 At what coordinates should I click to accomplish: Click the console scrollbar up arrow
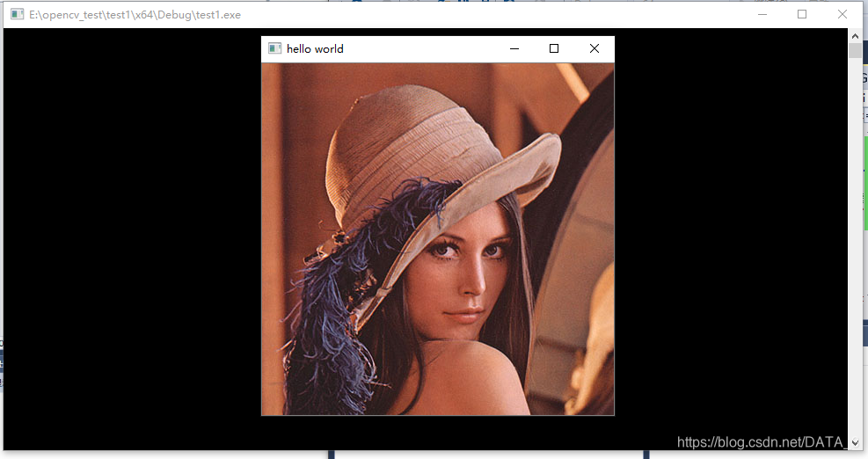point(855,36)
